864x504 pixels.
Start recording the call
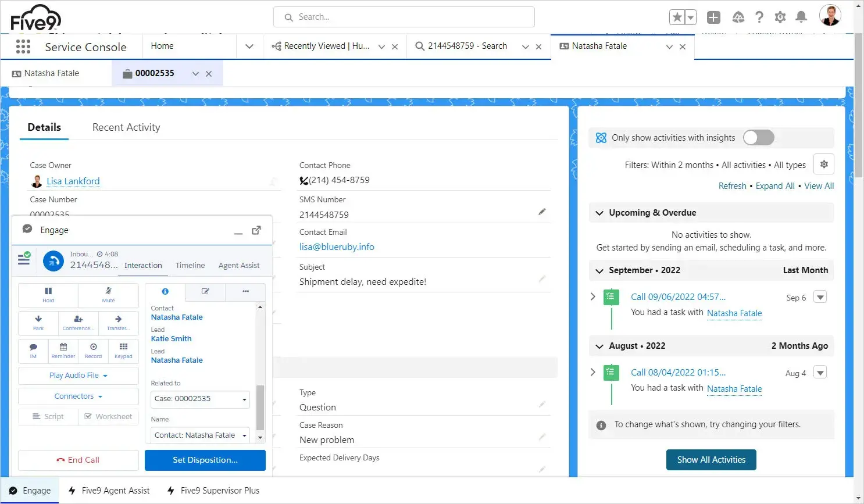pyautogui.click(x=93, y=351)
